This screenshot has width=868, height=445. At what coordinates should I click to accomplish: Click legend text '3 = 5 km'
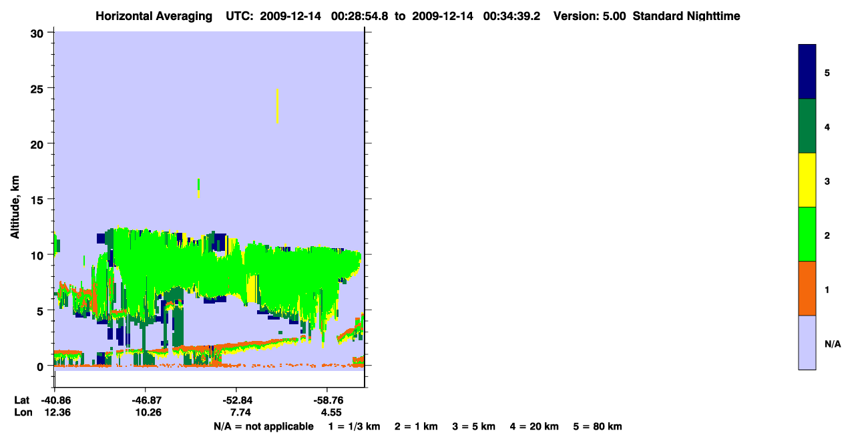click(474, 426)
